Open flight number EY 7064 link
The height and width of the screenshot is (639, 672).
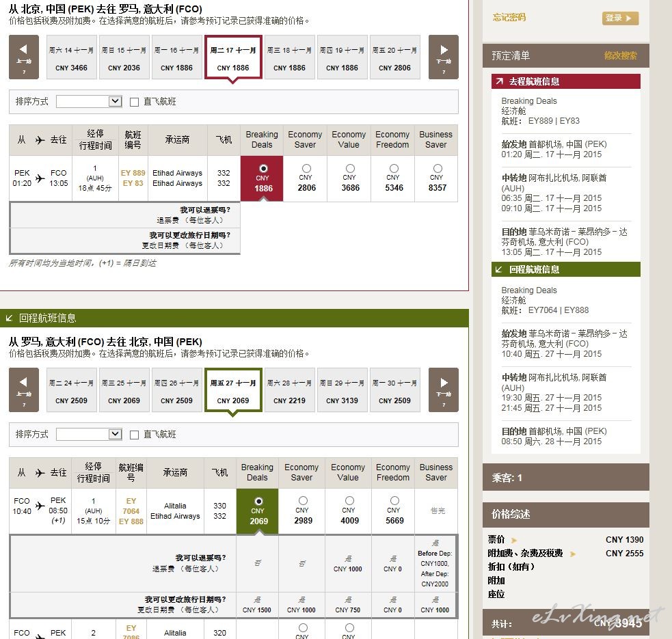[x=131, y=506]
